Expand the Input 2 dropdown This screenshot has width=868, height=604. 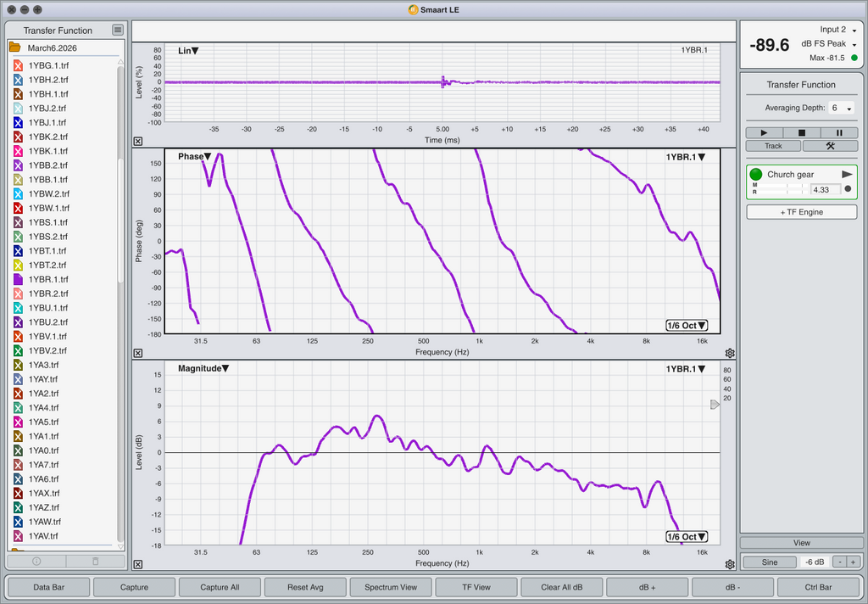(839, 31)
